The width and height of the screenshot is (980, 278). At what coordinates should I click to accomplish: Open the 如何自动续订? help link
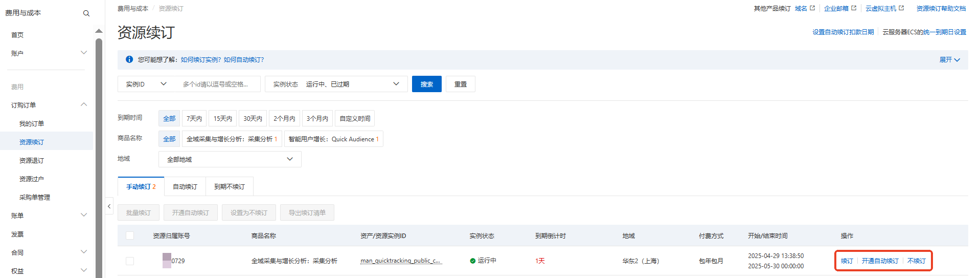pyautogui.click(x=244, y=60)
